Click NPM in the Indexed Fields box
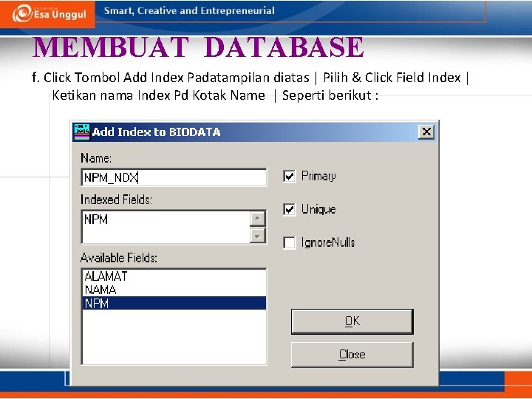This screenshot has width=532, height=399. (x=96, y=219)
